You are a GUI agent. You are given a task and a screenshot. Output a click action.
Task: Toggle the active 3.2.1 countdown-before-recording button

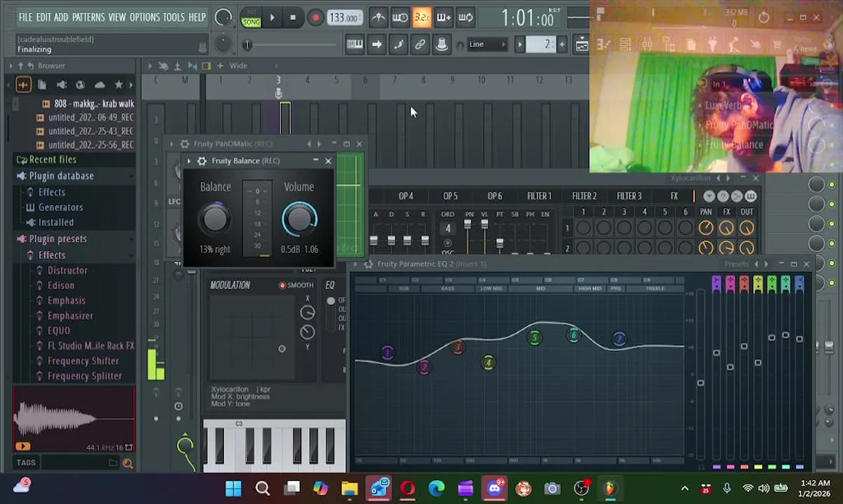coord(421,17)
